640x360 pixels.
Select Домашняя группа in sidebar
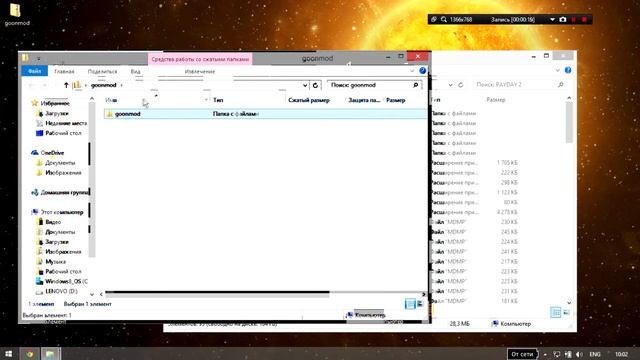[60, 192]
